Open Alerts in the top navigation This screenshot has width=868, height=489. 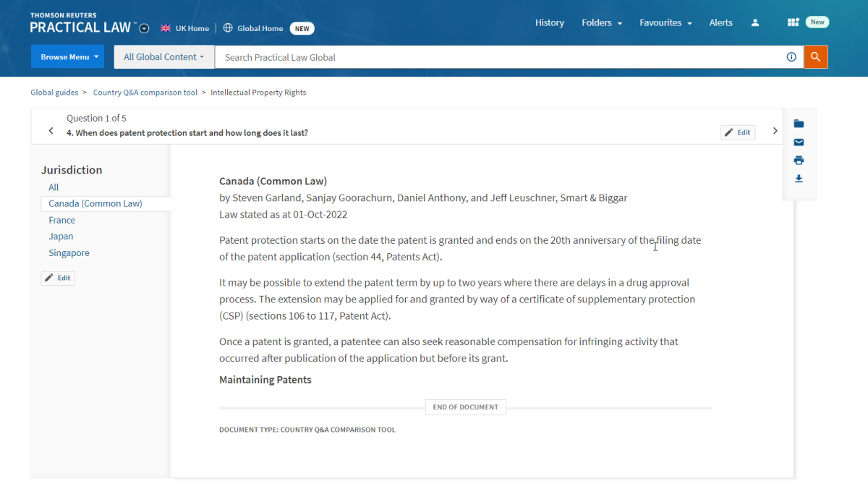720,23
